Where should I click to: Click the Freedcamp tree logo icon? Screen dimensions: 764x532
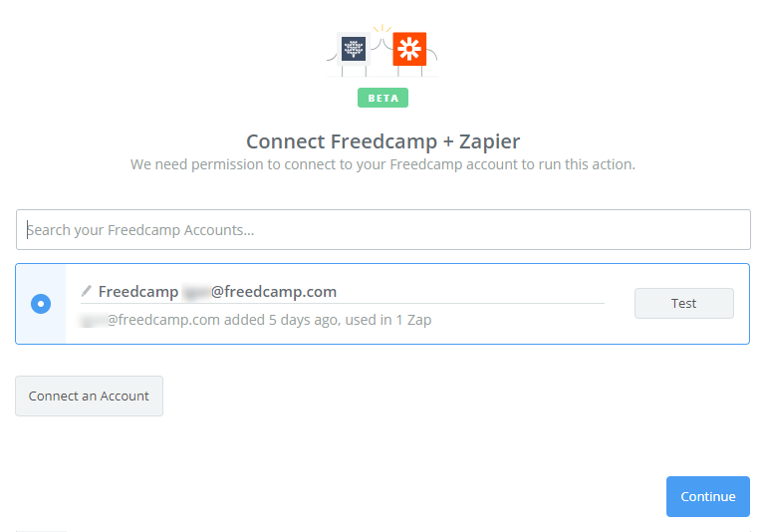(354, 49)
